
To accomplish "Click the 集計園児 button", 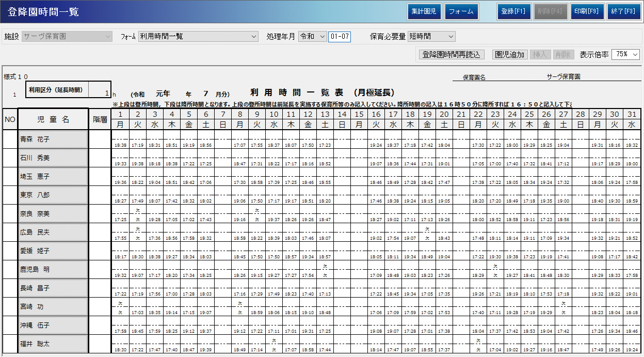I will [424, 11].
